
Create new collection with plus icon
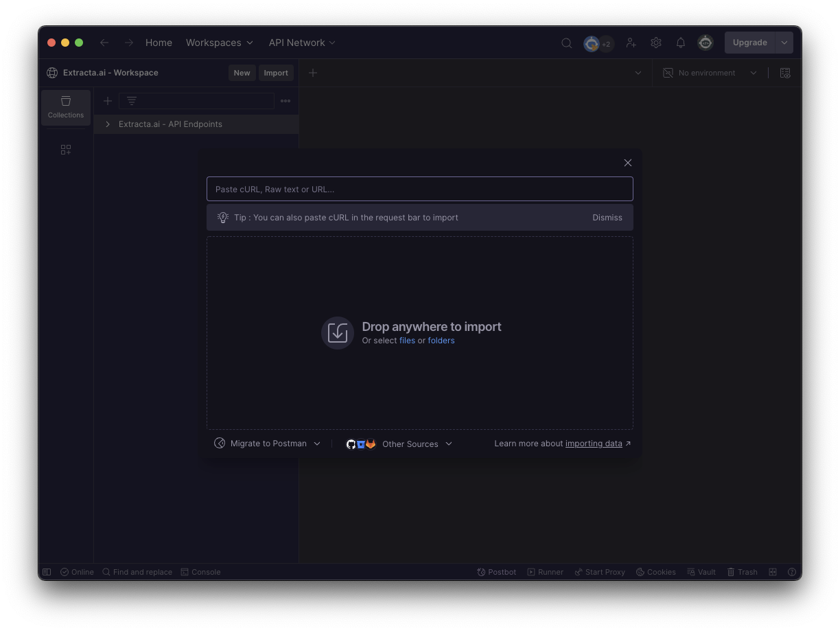[x=107, y=101]
